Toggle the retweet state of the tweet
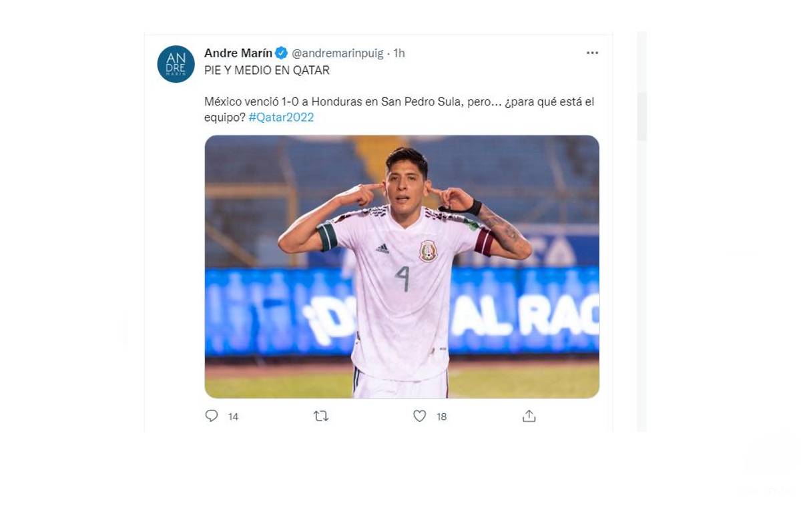 320,416
